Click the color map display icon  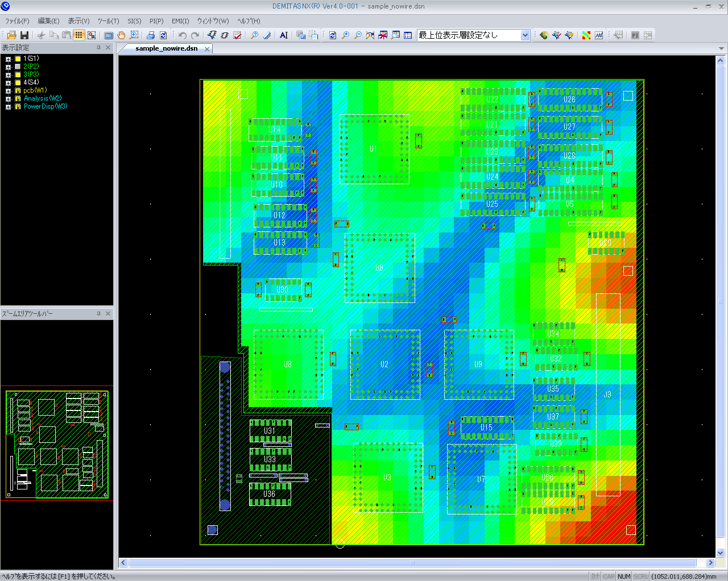click(586, 35)
